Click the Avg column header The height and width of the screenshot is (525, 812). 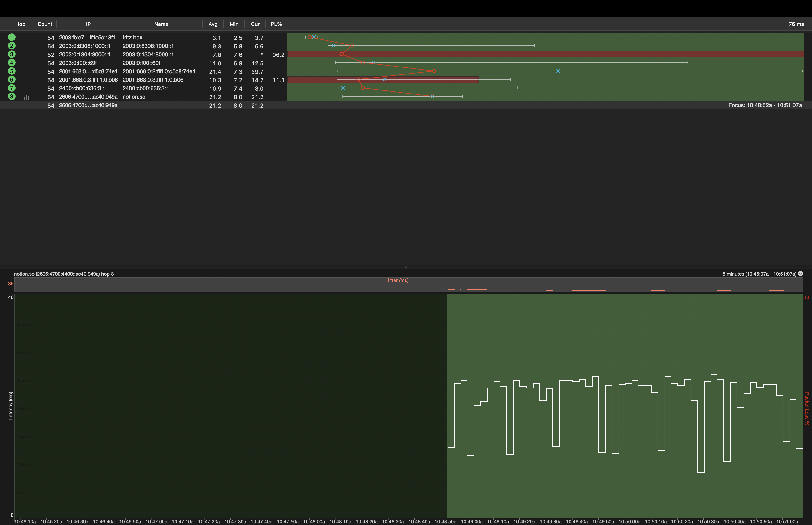tap(213, 24)
